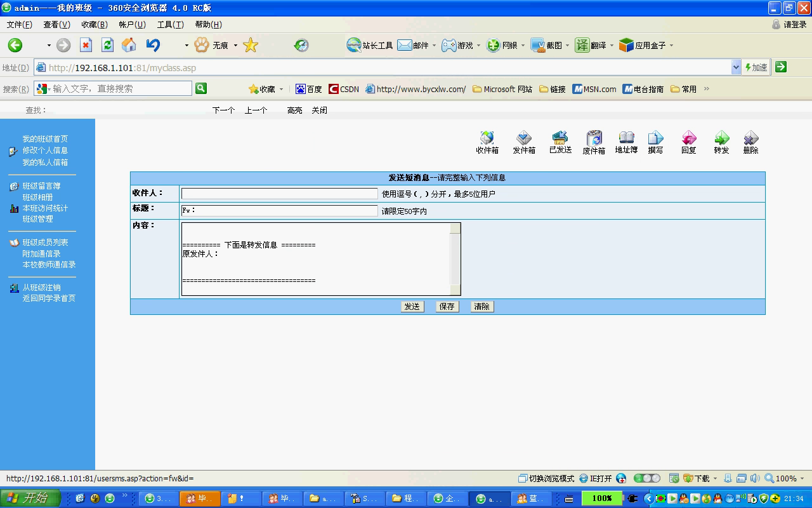
Task: Open the 百度 bookmark
Action: click(x=309, y=89)
